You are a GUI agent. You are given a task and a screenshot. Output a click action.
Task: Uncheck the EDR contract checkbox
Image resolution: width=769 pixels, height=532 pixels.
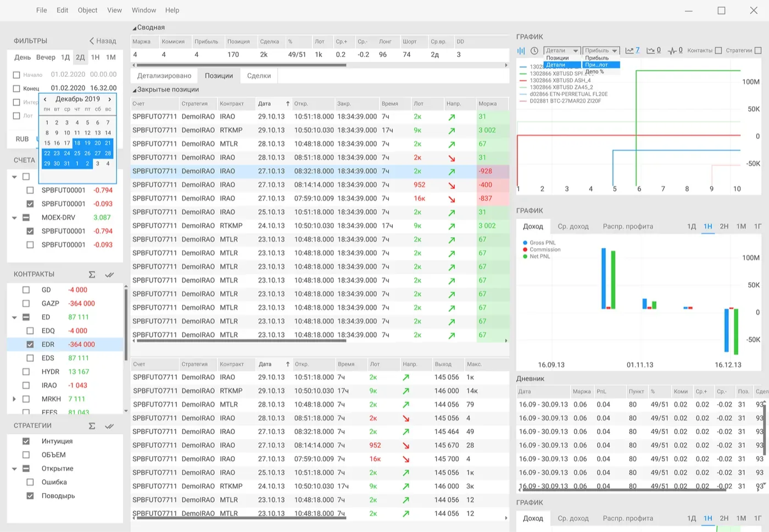pos(30,345)
